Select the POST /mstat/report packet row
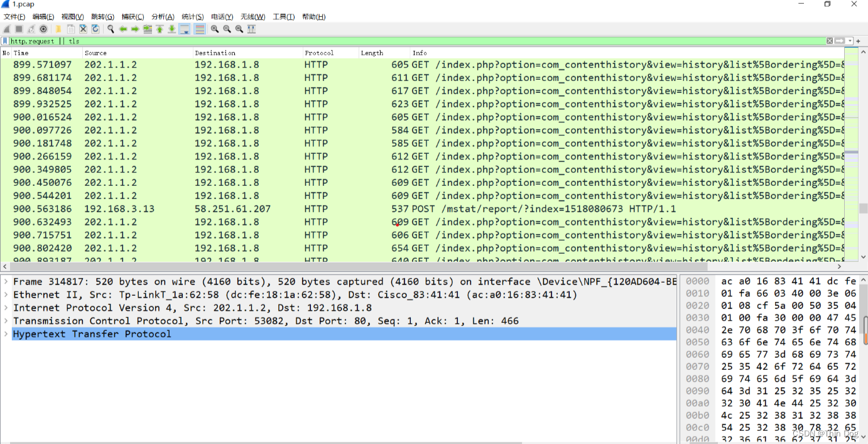The height and width of the screenshot is (444, 868). (422, 208)
